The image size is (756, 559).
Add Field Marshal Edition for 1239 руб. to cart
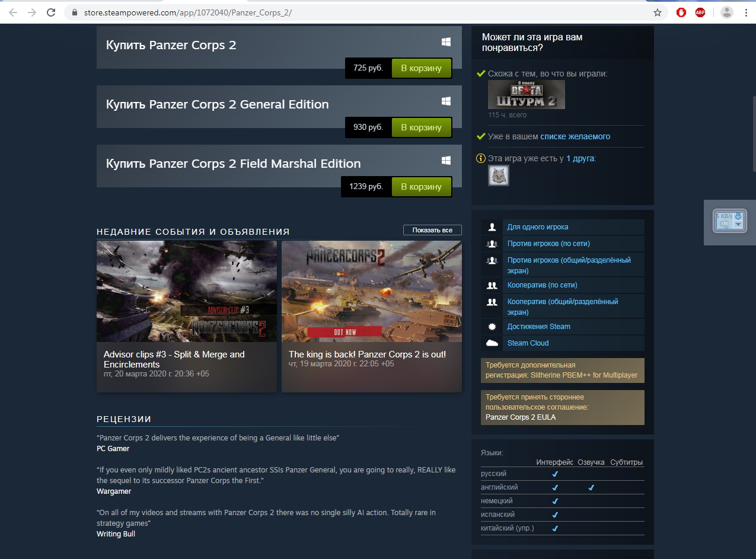coord(422,187)
